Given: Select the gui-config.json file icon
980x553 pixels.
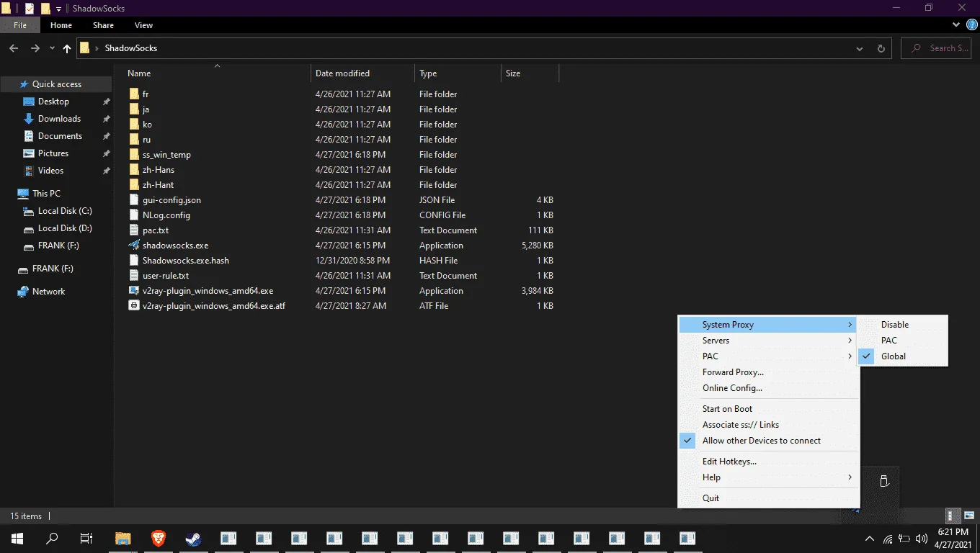Looking at the screenshot, I should coord(133,200).
